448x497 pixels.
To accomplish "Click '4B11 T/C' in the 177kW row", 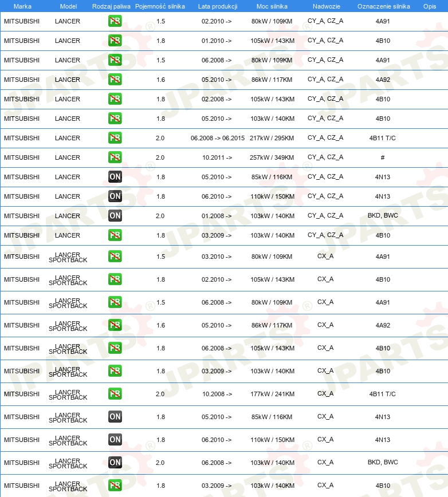I will (x=382, y=394).
